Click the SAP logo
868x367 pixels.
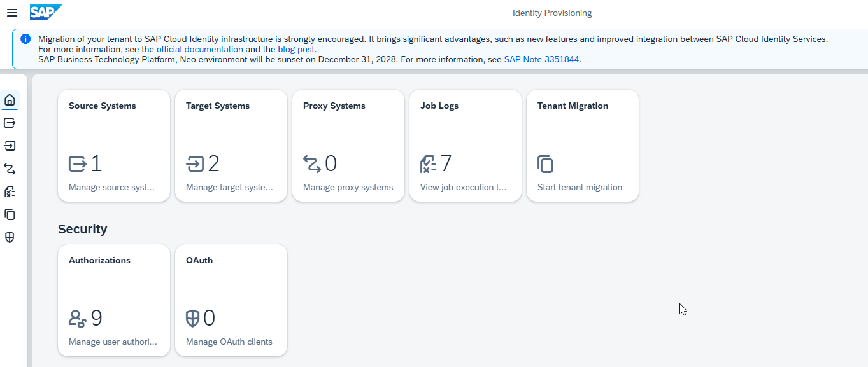tap(46, 12)
